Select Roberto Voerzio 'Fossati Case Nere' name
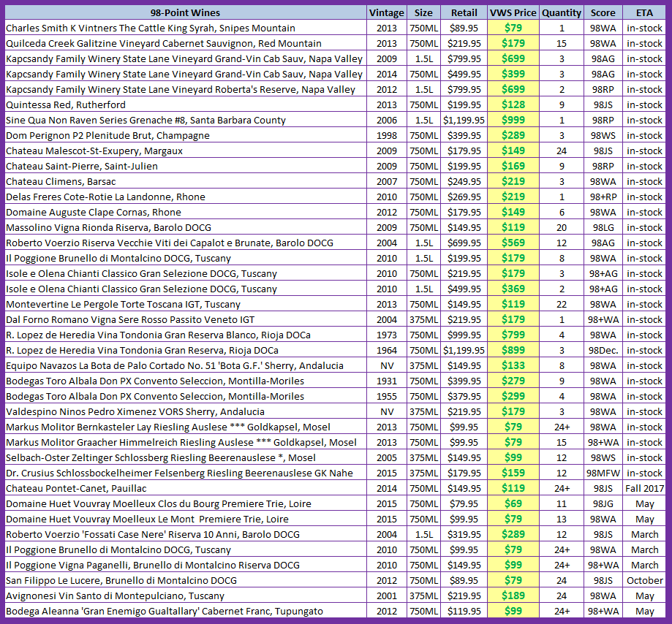 click(x=153, y=535)
